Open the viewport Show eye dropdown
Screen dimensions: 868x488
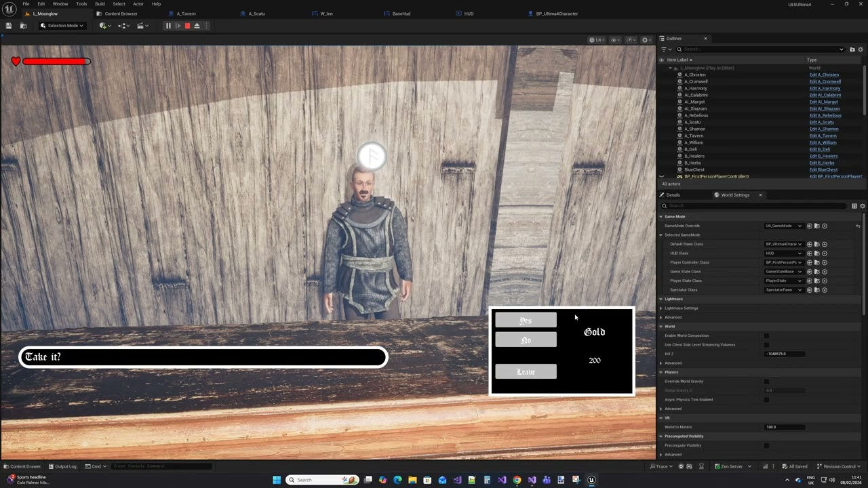tap(615, 40)
